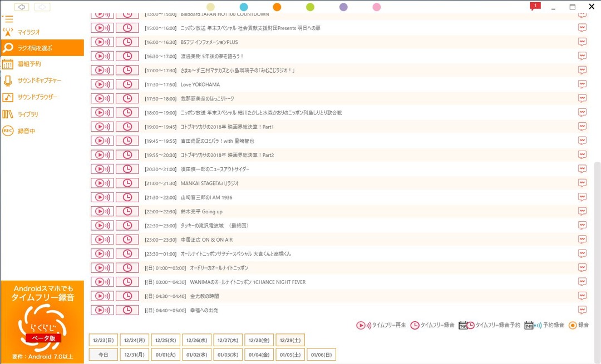Open the らくらじ Android beta banner
Image resolution: width=601 pixels, height=364 pixels.
(x=42, y=322)
